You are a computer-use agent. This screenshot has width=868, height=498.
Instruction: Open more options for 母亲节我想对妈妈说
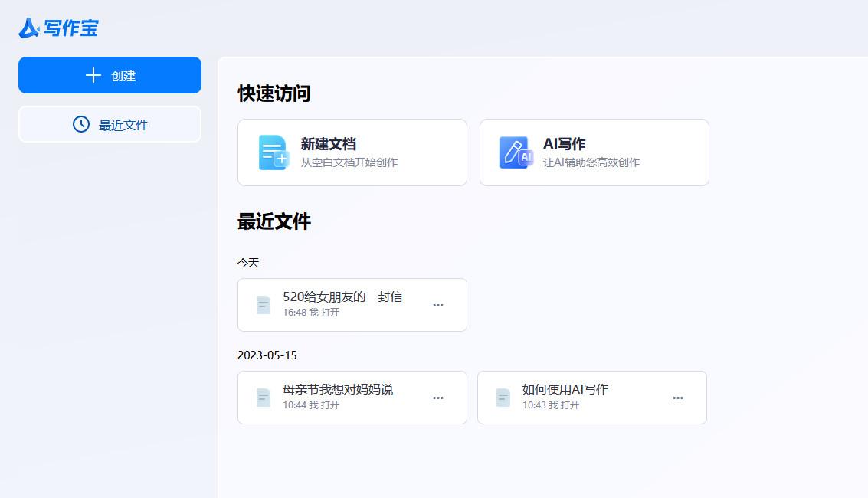pyautogui.click(x=438, y=398)
